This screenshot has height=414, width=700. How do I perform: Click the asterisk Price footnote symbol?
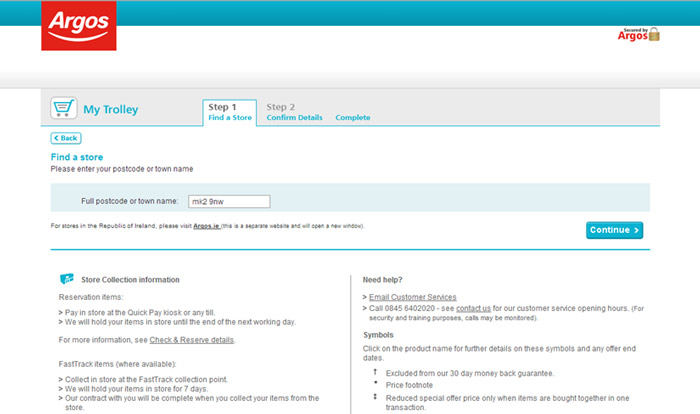coord(374,384)
